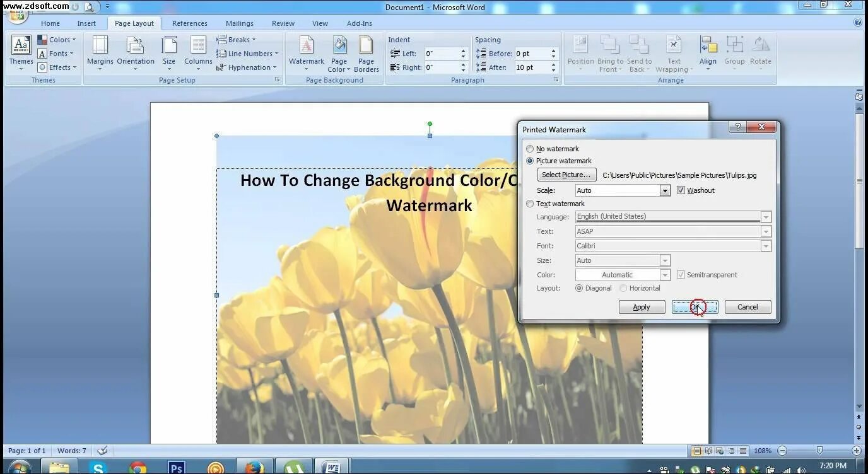Screen dimensions: 868x474
Task: Go to the Insert tab
Action: tap(86, 23)
